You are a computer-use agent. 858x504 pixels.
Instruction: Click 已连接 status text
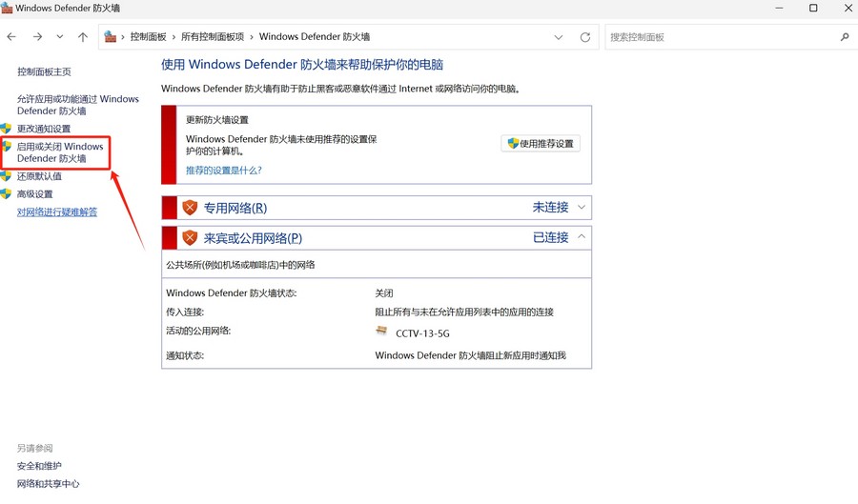(x=550, y=237)
